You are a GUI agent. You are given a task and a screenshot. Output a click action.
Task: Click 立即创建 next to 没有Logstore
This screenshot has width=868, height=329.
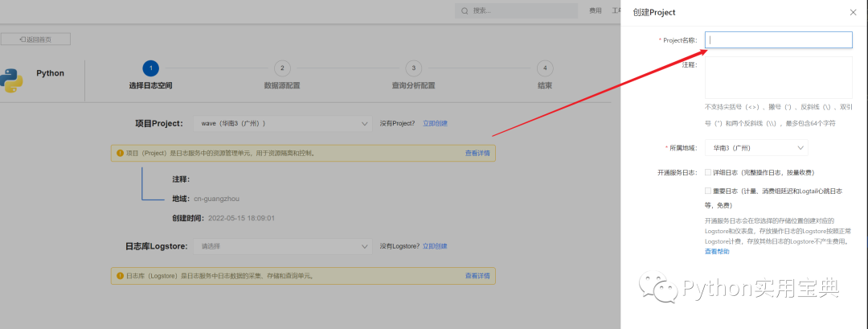(435, 246)
